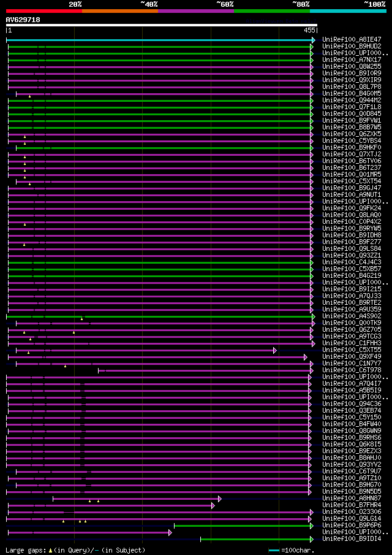The height and width of the screenshot is (555, 392).
Task: Select the UniRef100_Q9FK24 entry
Action: pyautogui.click(x=352, y=209)
